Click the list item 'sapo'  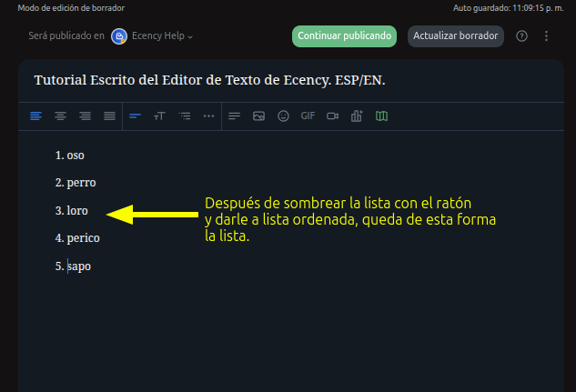pos(78,266)
